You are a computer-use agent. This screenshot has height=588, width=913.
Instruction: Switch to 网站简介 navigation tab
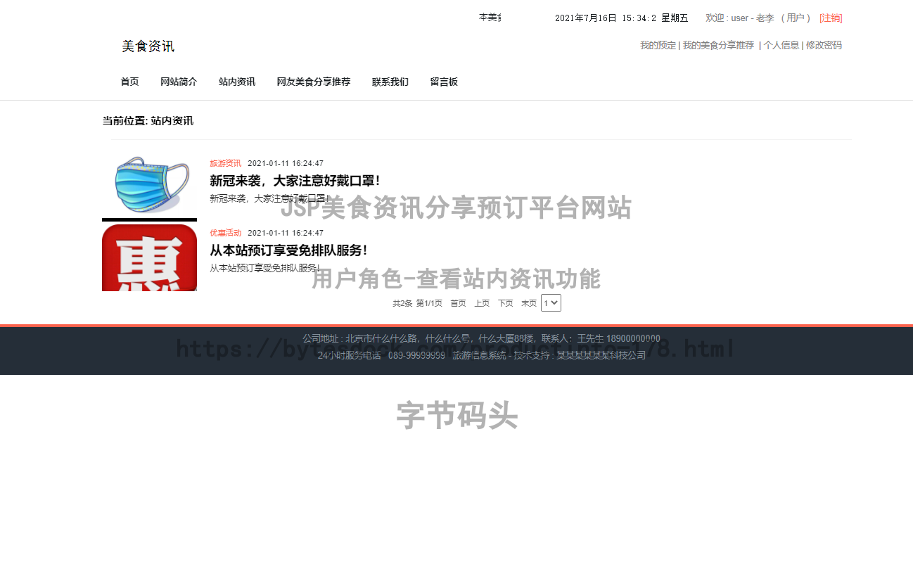click(x=179, y=82)
